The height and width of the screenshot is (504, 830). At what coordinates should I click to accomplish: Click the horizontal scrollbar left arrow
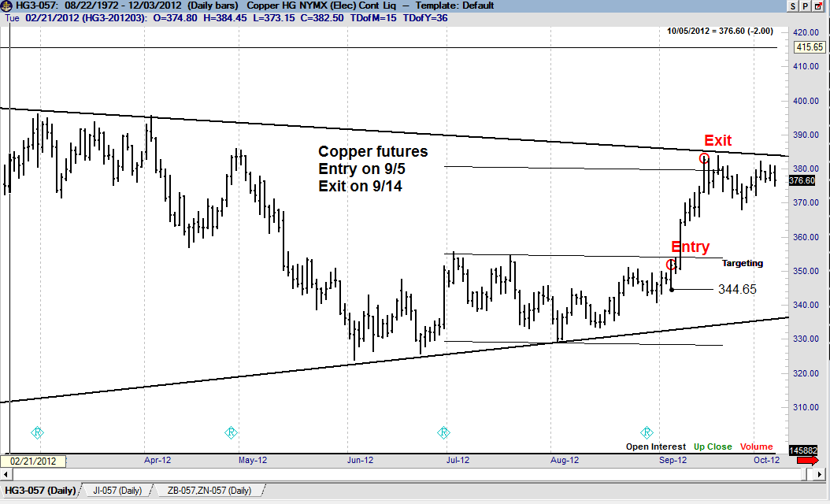(x=6, y=474)
